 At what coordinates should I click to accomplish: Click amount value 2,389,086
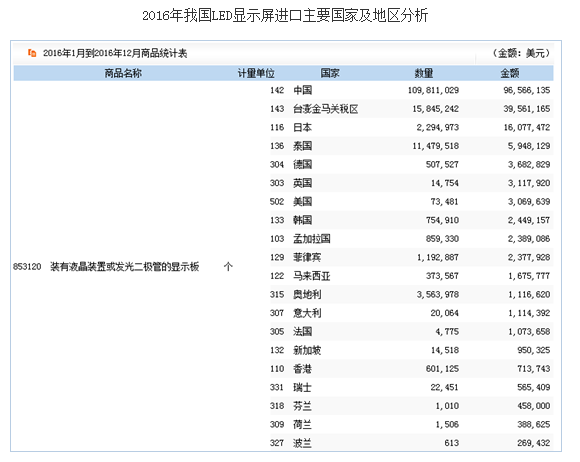[x=529, y=239]
